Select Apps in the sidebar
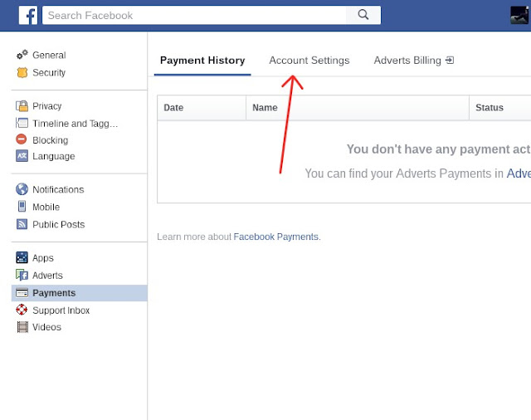 point(43,258)
